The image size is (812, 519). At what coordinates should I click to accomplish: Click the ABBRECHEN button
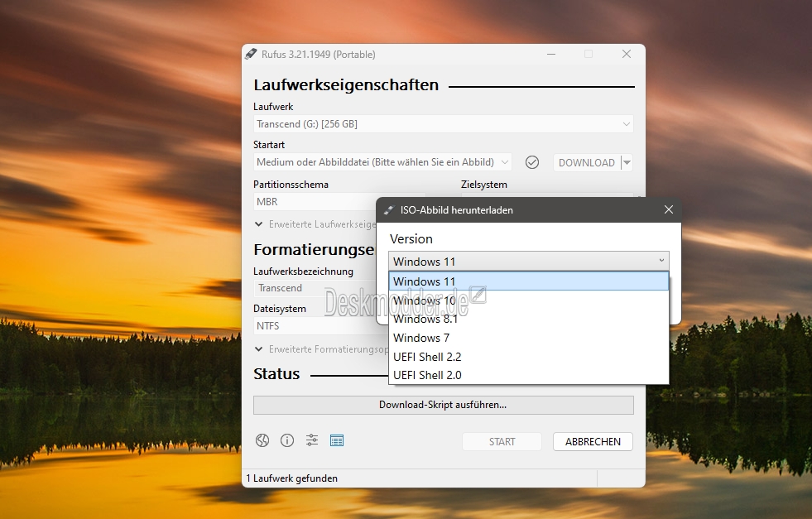(593, 442)
